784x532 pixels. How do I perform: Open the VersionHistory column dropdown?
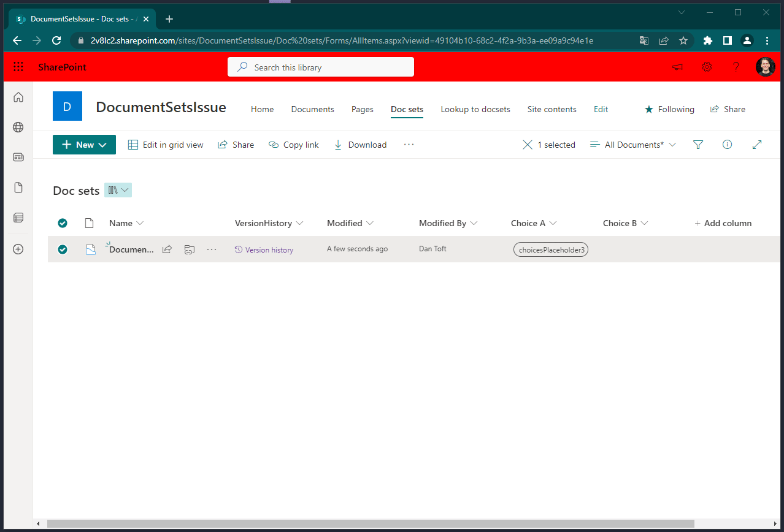coord(269,223)
